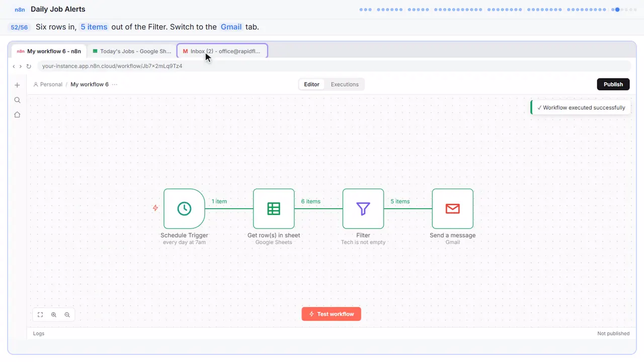
Task: Select the My workflow 6 n8n tab
Action: pos(49,51)
